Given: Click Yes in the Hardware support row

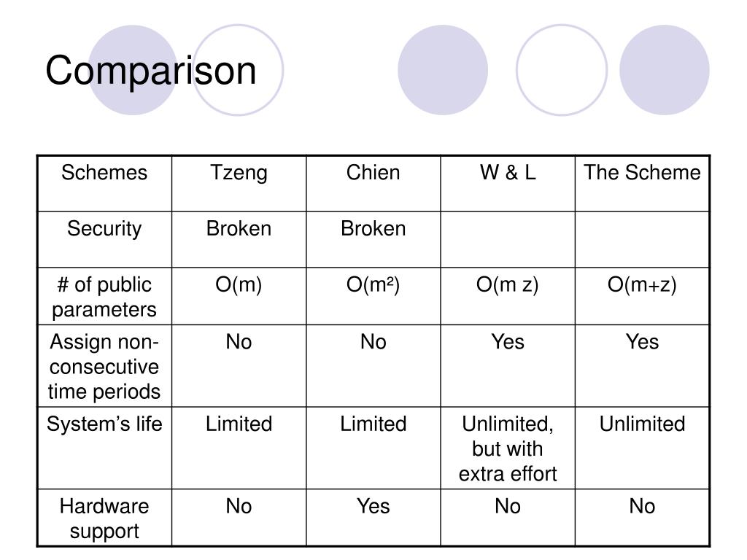Looking at the screenshot, I should (x=373, y=506).
